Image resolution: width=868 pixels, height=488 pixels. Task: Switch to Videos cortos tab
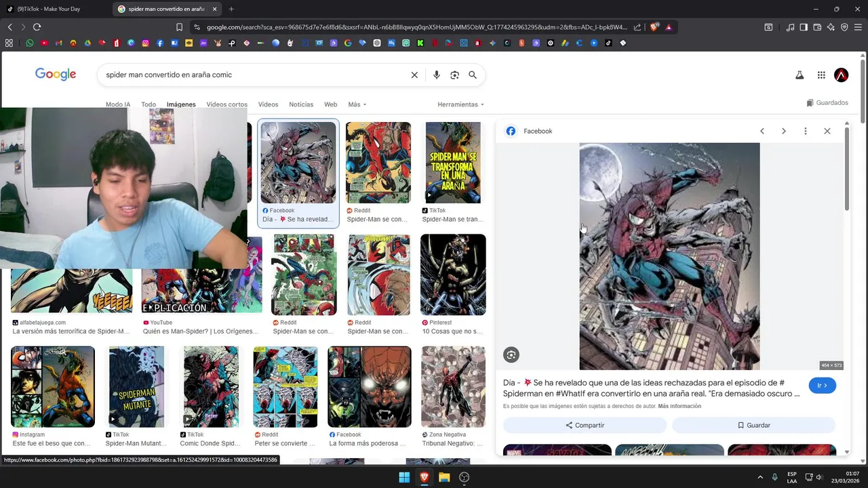pos(226,104)
